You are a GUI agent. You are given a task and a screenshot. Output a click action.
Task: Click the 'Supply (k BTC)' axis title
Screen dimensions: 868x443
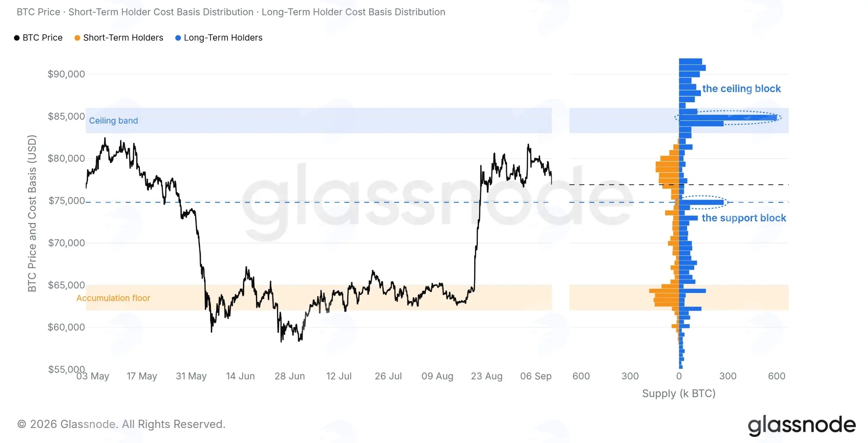click(x=679, y=393)
